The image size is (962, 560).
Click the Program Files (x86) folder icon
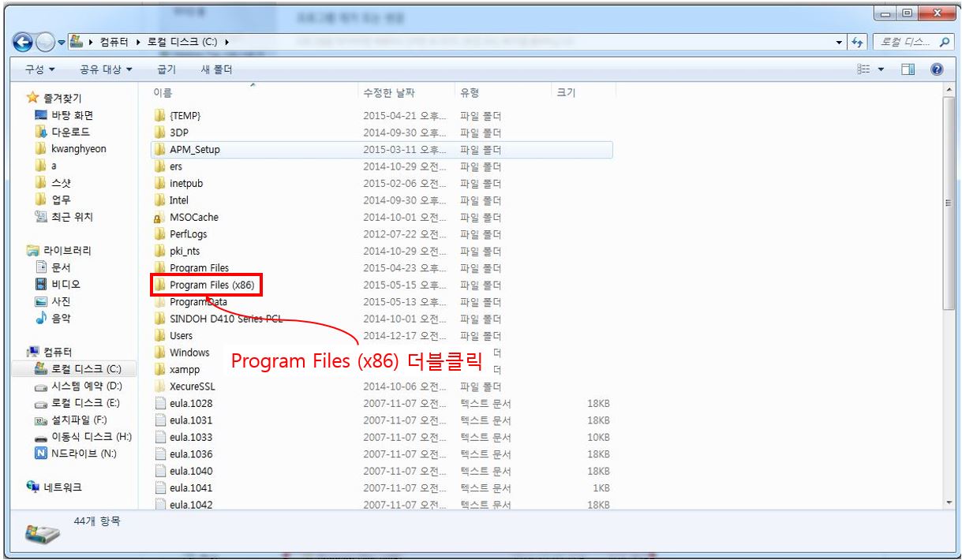pos(159,286)
